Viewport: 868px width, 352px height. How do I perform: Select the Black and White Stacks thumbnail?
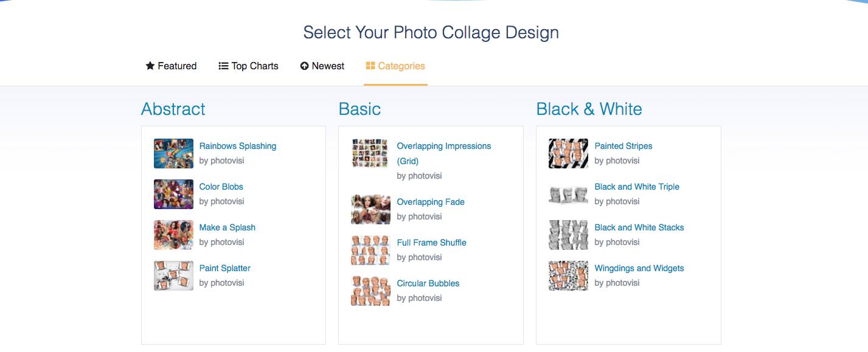[568, 235]
